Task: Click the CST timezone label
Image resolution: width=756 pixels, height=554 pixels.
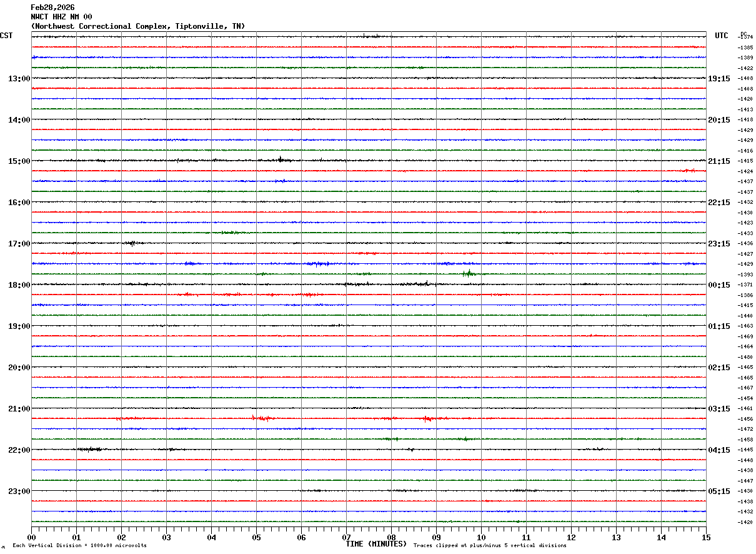Action: [x=6, y=36]
